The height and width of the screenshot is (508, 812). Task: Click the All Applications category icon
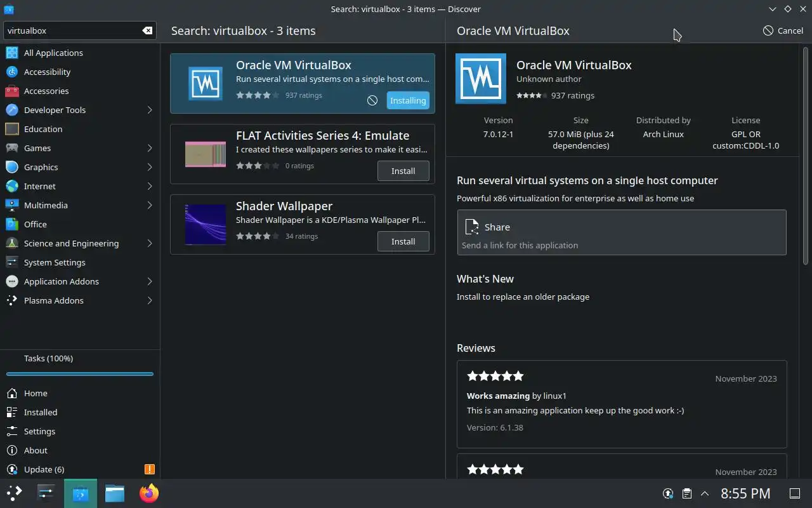click(11, 53)
